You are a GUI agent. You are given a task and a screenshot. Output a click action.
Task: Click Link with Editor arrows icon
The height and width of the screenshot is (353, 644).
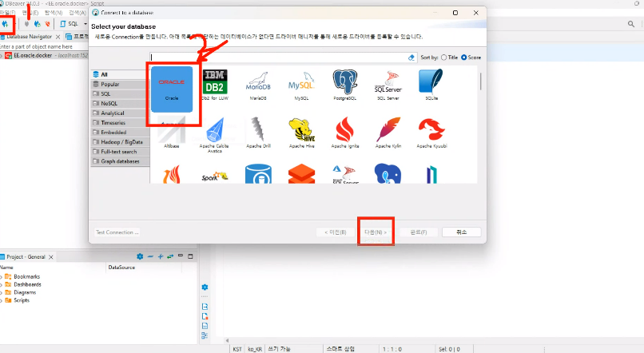point(170,256)
